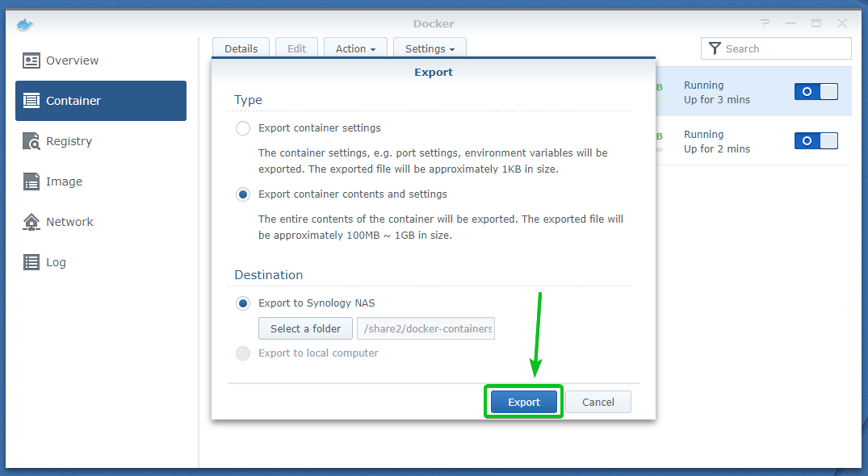Click the Export button
Screen dimensions: 868x476
coord(524,402)
